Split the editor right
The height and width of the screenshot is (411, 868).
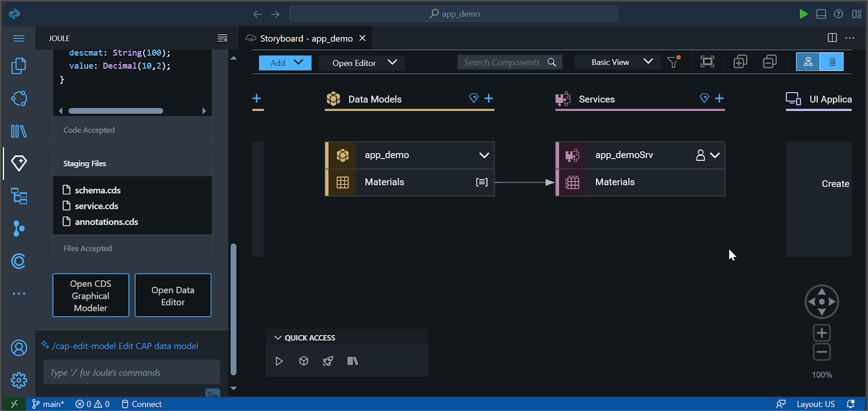point(832,38)
